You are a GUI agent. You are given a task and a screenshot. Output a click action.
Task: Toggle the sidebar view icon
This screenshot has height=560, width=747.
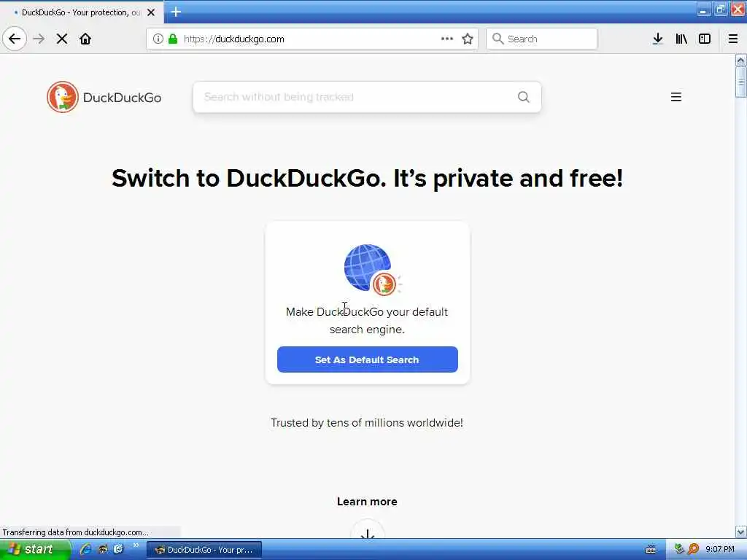coord(705,39)
